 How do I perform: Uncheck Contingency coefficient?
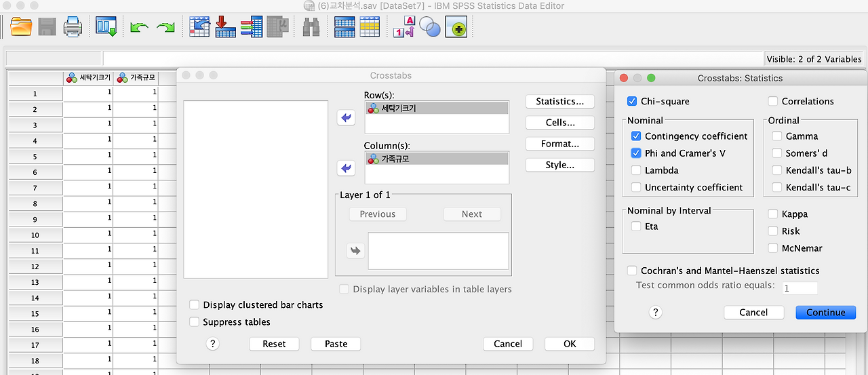tap(636, 136)
